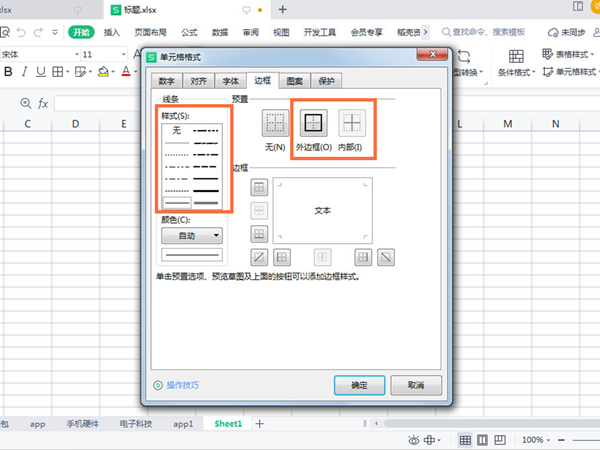Add the diagonal-down border line
Viewport: 600px width, 450px height.
(386, 257)
